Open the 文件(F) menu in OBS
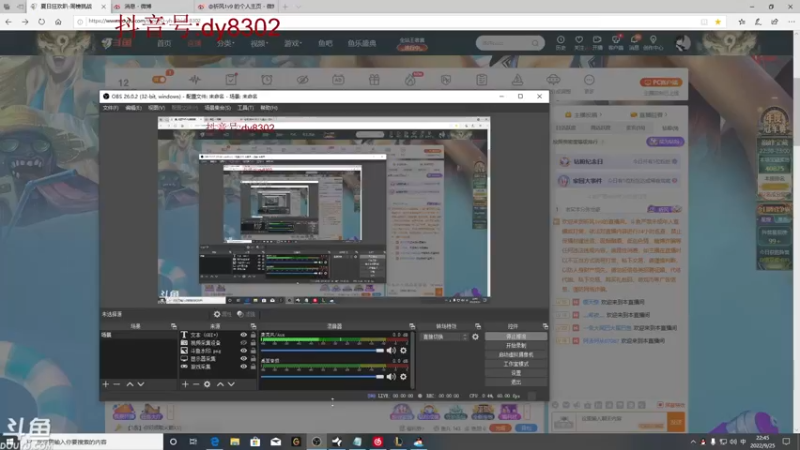800x450 pixels. [x=111, y=108]
